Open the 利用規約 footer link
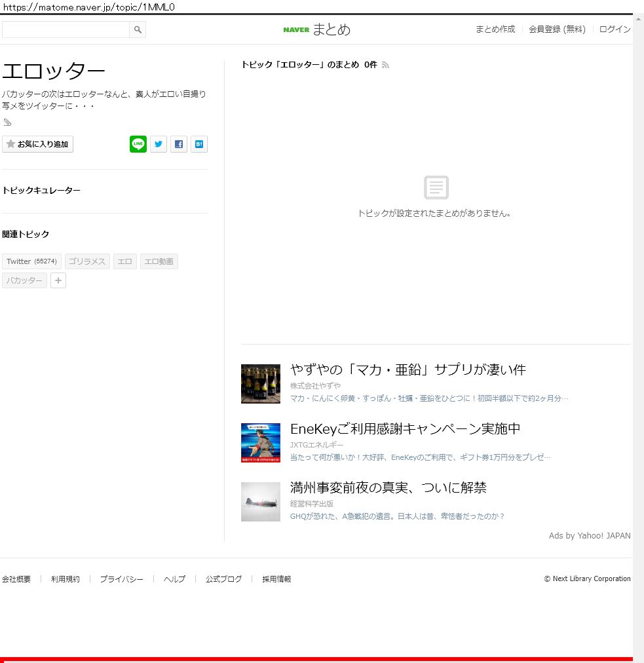Screen dimensions: 644x663 coord(66,579)
